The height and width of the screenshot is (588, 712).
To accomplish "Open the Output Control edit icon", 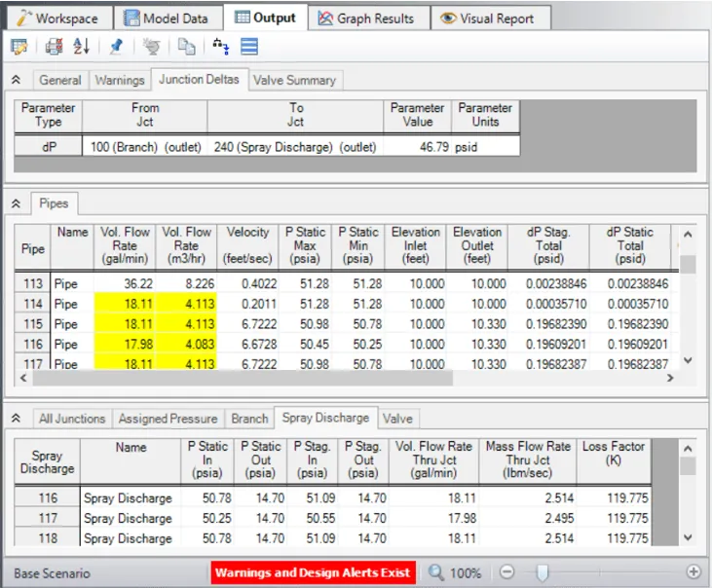I will (x=19, y=46).
